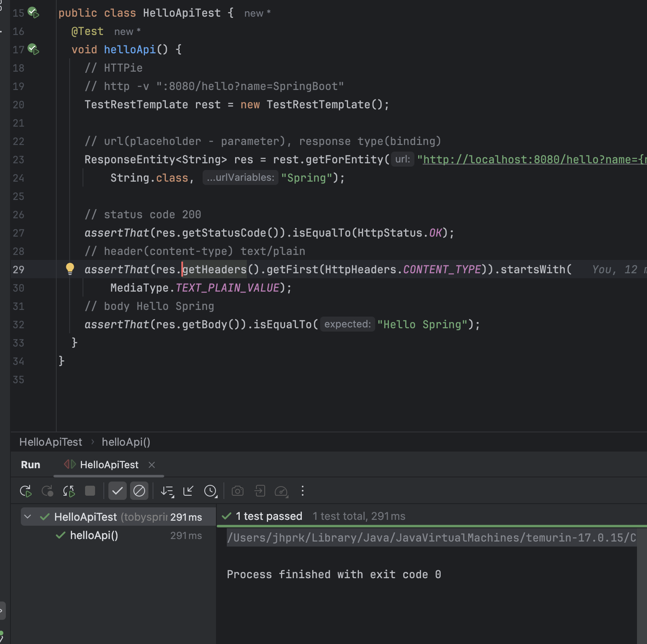Click getStatusCode on line 27
The height and width of the screenshot is (644, 647).
point(224,233)
